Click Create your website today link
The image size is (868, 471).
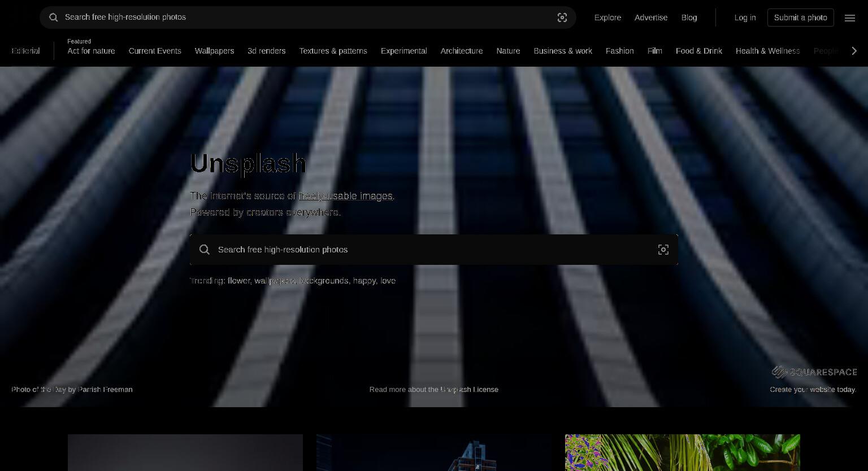(813, 389)
